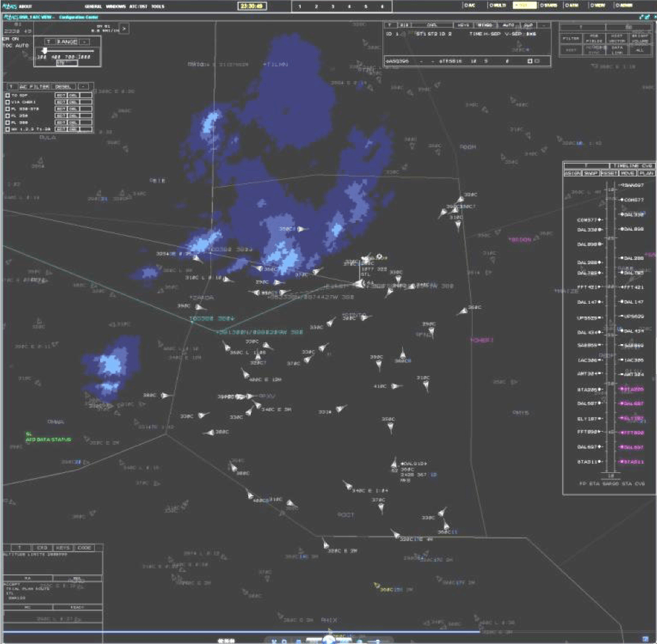Screen dimensions: 657x644
Task: Open the TOOLS menu
Action: (x=157, y=6)
